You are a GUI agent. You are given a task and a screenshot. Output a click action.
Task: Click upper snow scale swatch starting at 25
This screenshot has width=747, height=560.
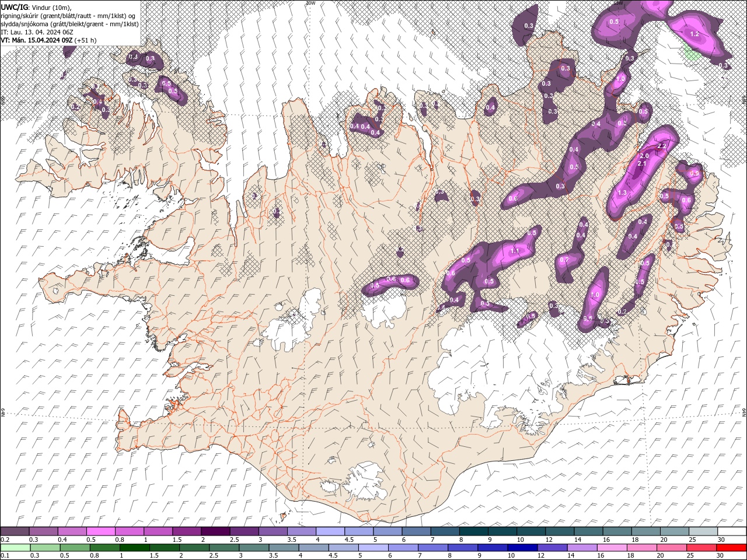coord(703,531)
